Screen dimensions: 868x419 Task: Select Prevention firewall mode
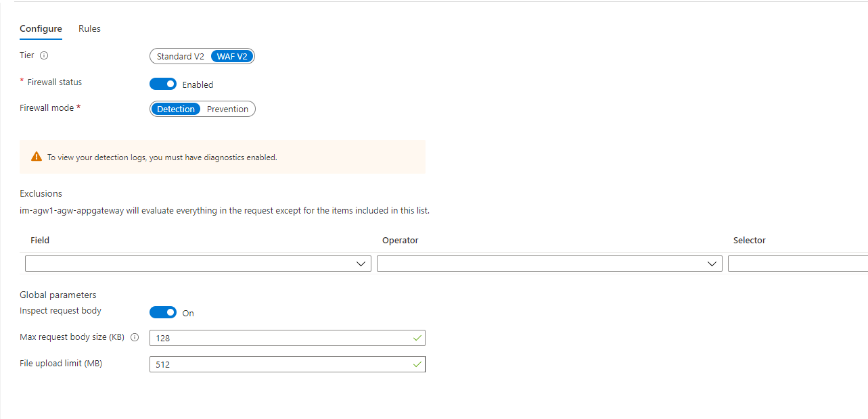(x=227, y=109)
